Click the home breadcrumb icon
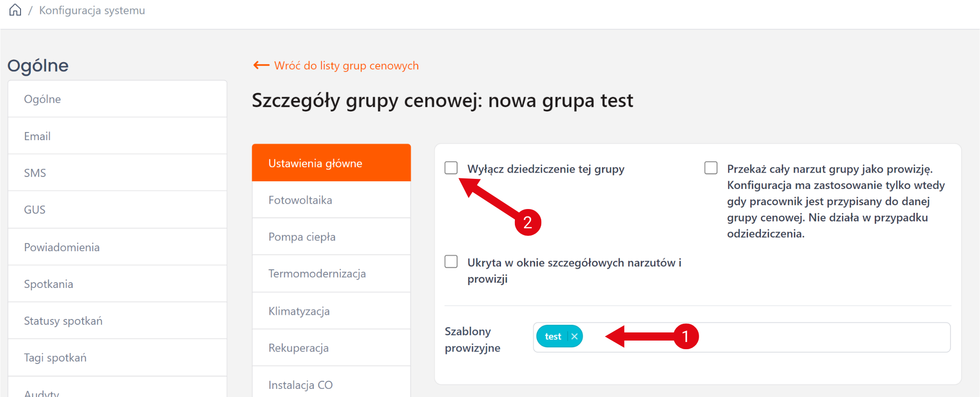This screenshot has height=397, width=980. coord(15,10)
